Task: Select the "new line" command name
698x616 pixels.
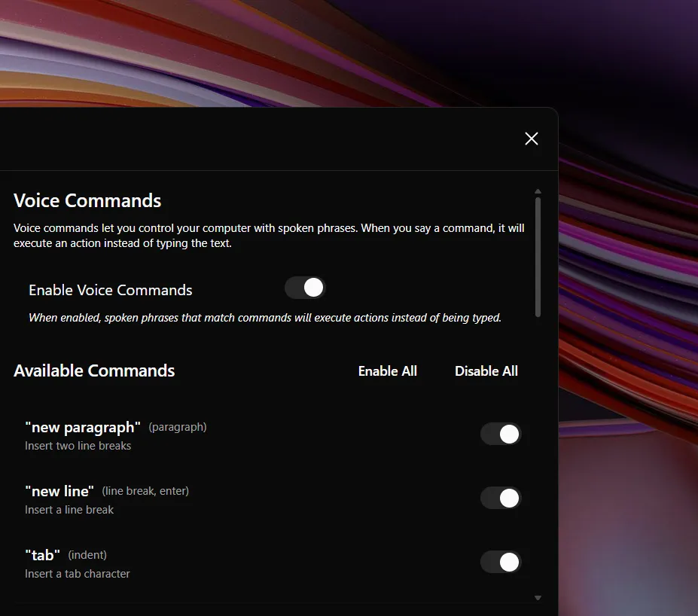Action: [x=59, y=491]
